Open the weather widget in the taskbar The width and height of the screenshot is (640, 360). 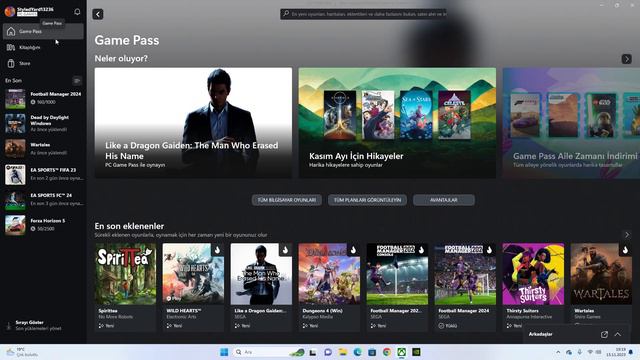pos(21,352)
